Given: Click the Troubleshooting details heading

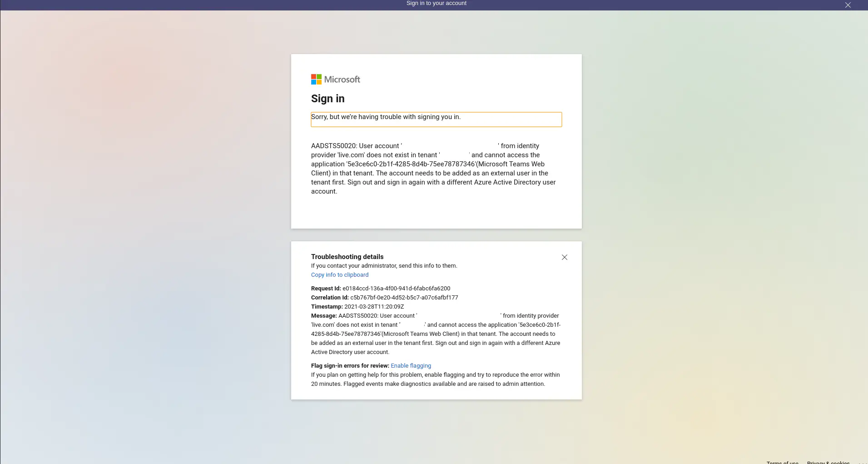Looking at the screenshot, I should pyautogui.click(x=347, y=257).
